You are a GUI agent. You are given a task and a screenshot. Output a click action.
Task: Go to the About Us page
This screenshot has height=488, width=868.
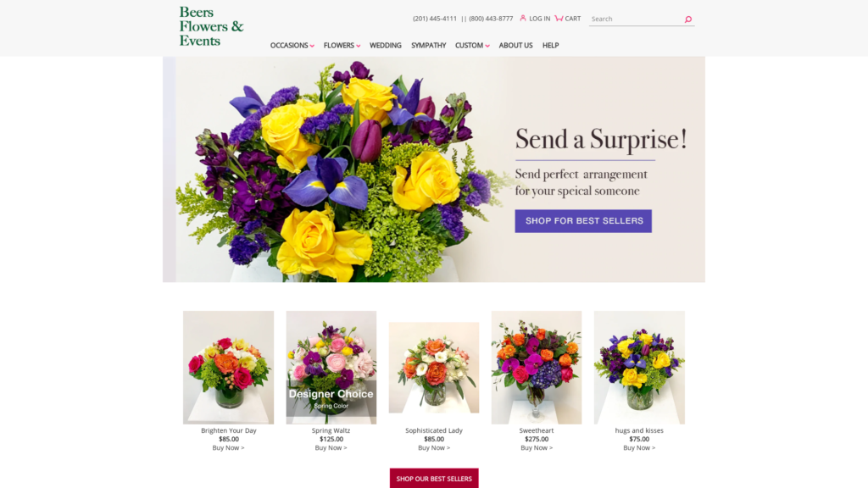click(x=515, y=46)
